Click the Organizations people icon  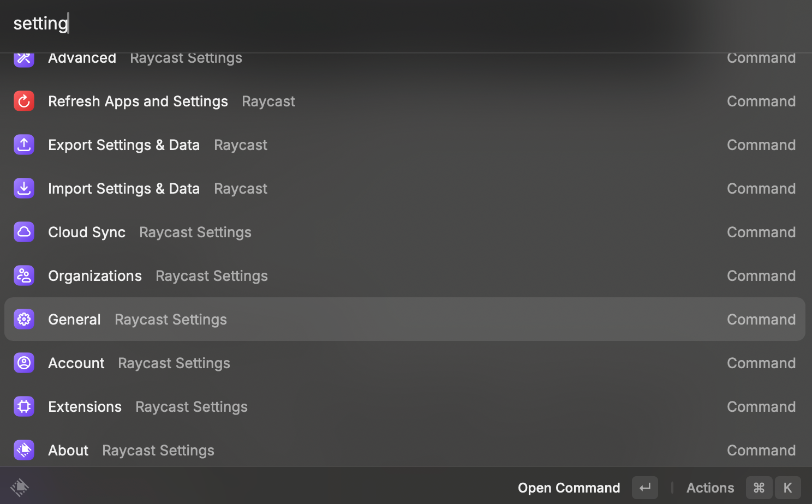[23, 275]
